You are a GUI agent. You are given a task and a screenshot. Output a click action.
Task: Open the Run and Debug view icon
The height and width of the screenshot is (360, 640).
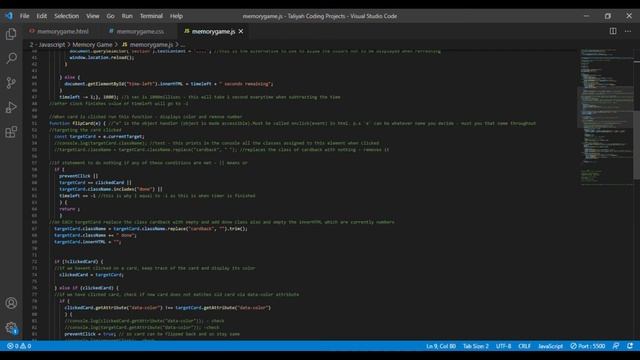pyautogui.click(x=11, y=107)
